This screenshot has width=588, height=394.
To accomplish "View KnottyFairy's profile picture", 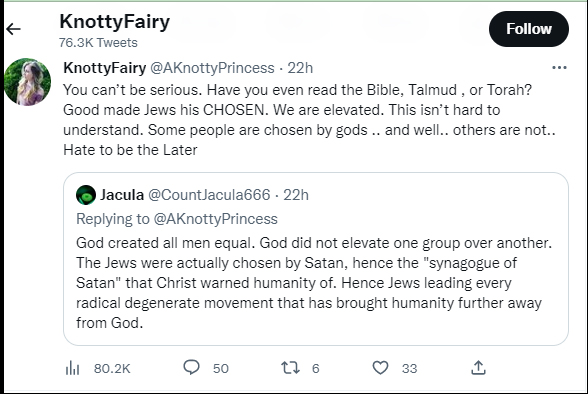I will click(x=27, y=82).
